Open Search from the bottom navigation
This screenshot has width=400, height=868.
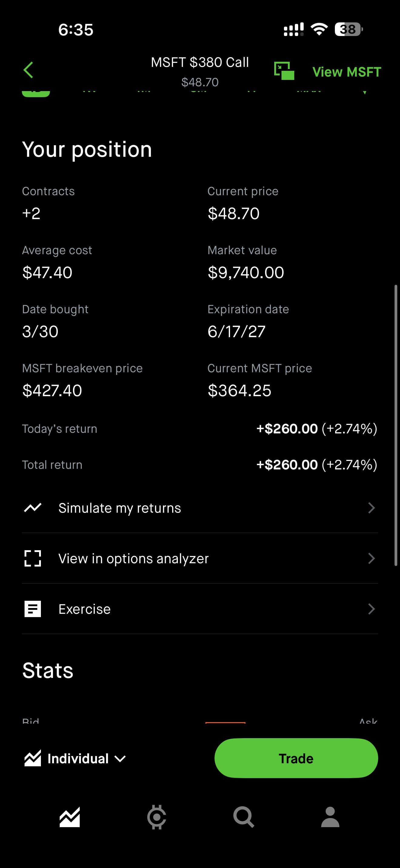click(x=244, y=817)
